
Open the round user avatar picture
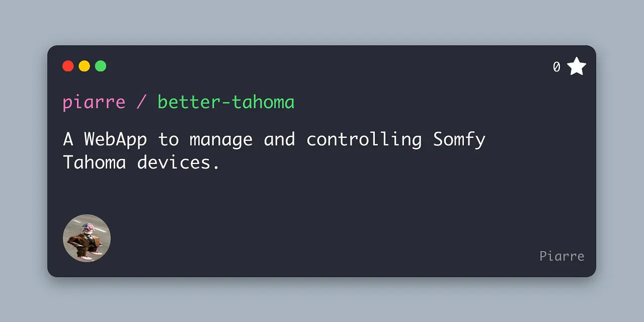87,238
